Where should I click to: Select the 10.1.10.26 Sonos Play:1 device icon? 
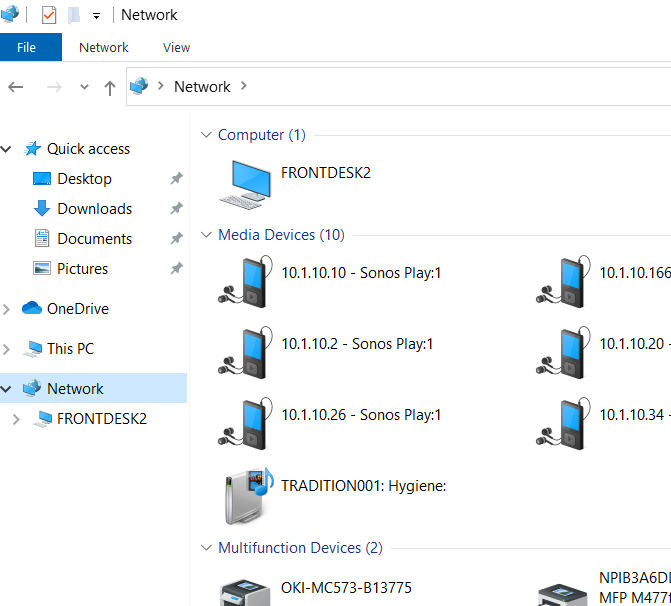pyautogui.click(x=245, y=424)
